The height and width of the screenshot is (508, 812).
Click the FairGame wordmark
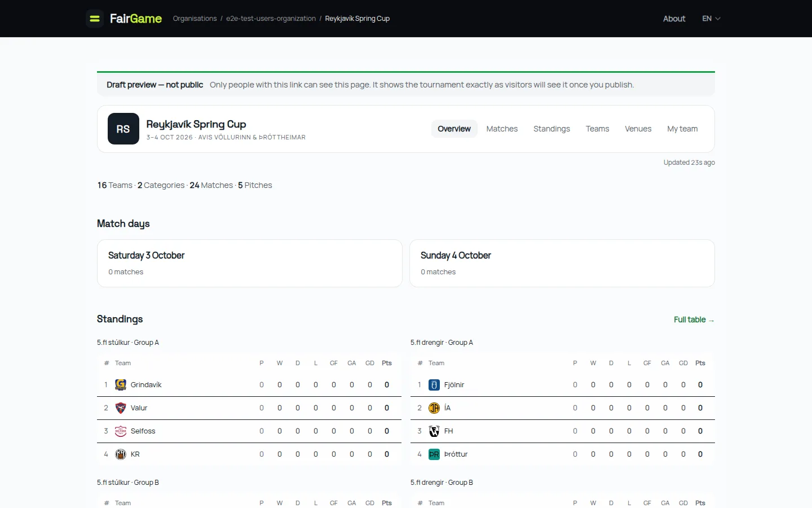tap(136, 19)
